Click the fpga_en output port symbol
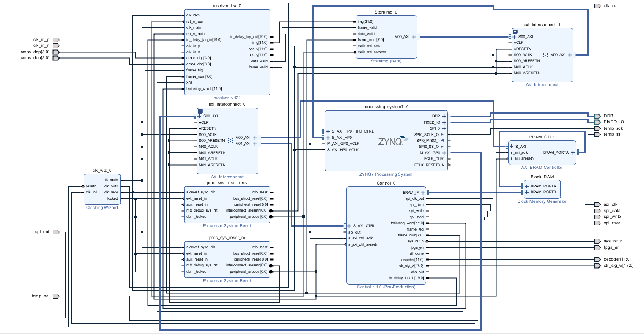 point(597,247)
